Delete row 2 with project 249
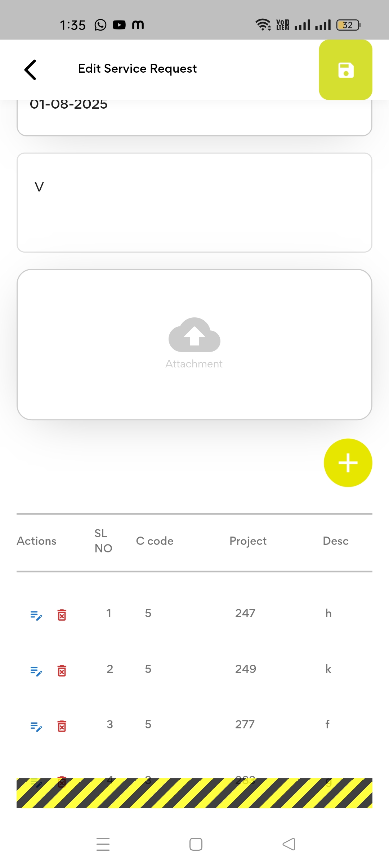 [62, 671]
